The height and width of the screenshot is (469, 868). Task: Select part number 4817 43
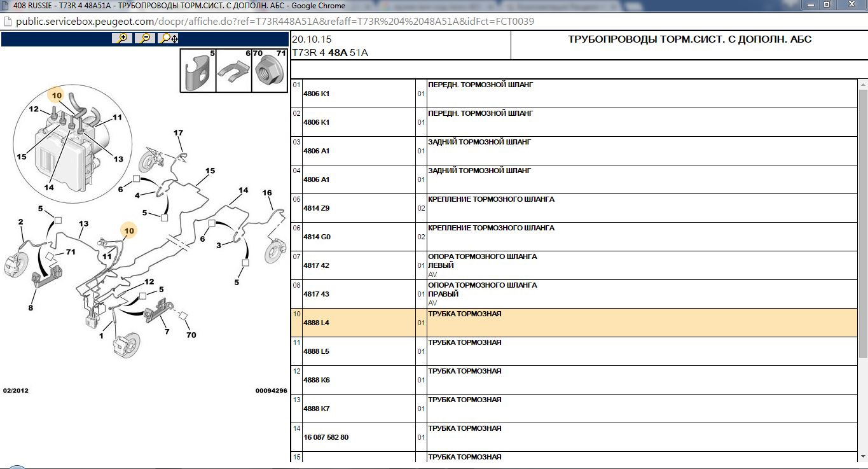pos(316,294)
